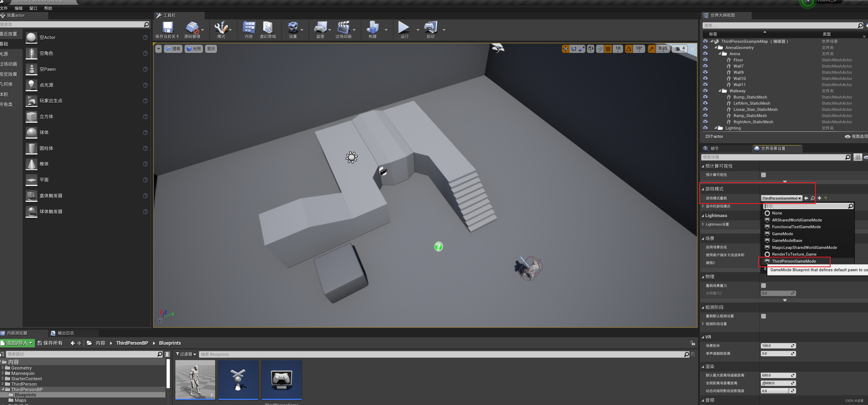
Task: Select GameModeBase from the game mode list
Action: point(787,240)
